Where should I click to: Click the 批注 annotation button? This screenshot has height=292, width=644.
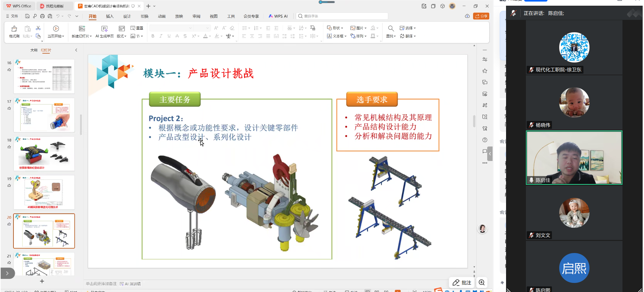click(x=462, y=283)
